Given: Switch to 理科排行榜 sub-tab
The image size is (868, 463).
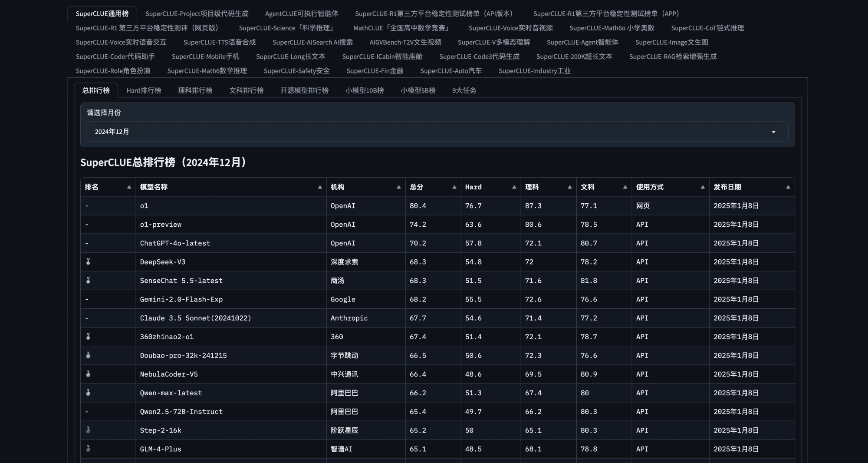Looking at the screenshot, I should coord(195,90).
